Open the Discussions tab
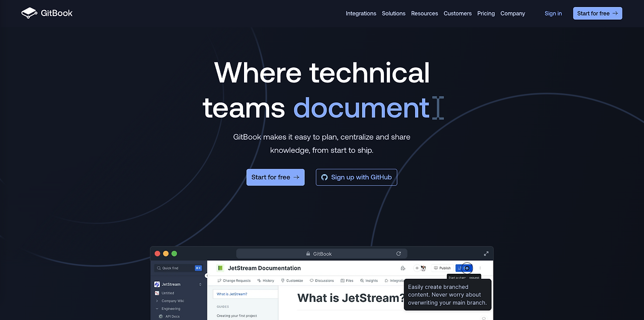 click(x=321, y=281)
